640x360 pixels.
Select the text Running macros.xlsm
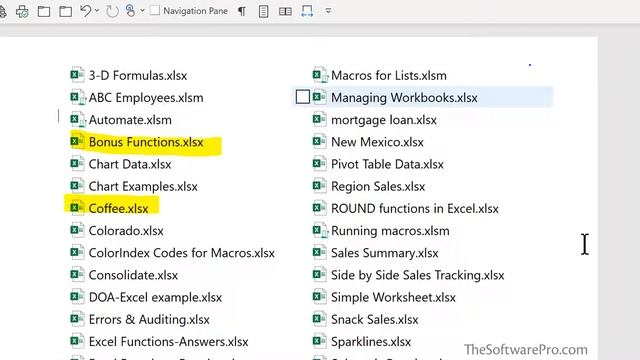tap(390, 231)
